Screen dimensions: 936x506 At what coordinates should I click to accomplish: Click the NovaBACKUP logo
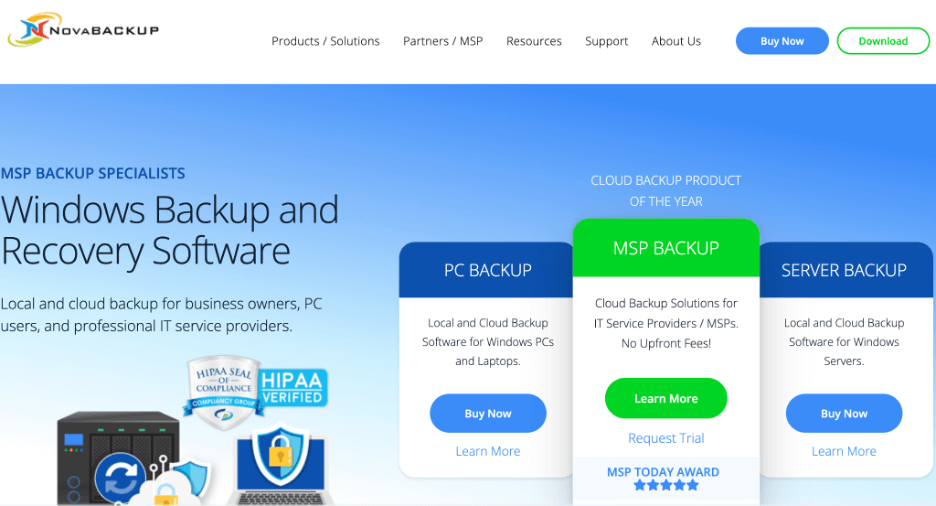[84, 29]
